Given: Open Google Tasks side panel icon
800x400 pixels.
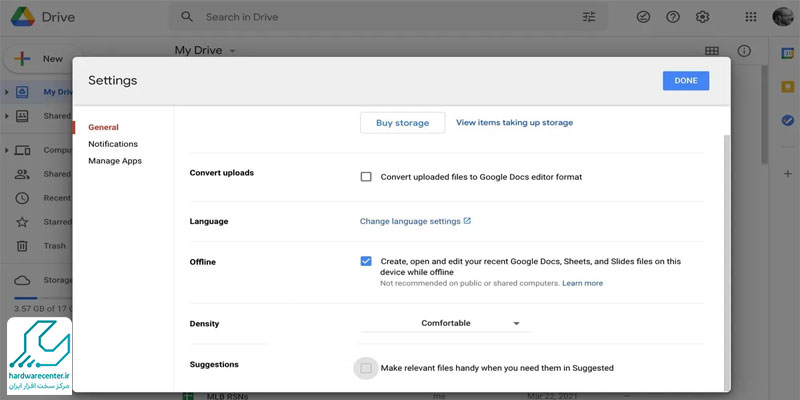Looking at the screenshot, I should 788,120.
